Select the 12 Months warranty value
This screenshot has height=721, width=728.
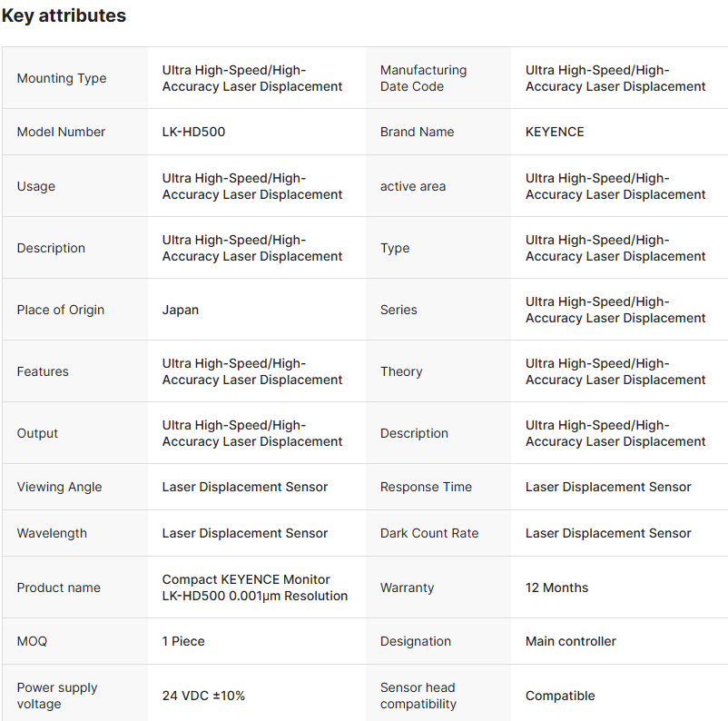tap(556, 588)
